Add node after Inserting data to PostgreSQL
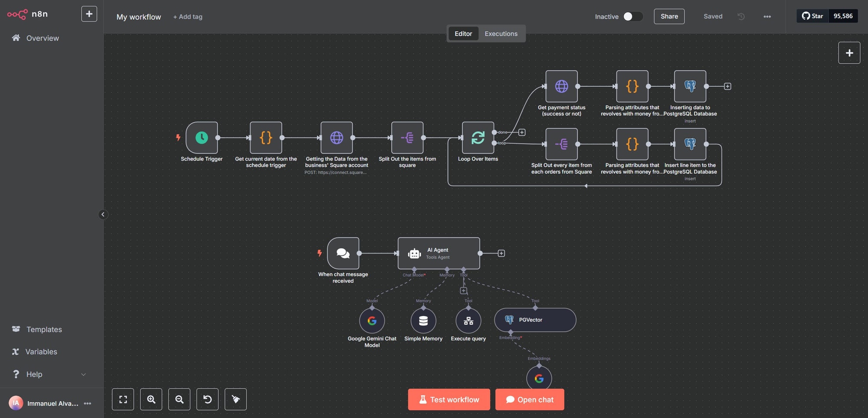Screen dimensions: 868x418 [x=727, y=86]
